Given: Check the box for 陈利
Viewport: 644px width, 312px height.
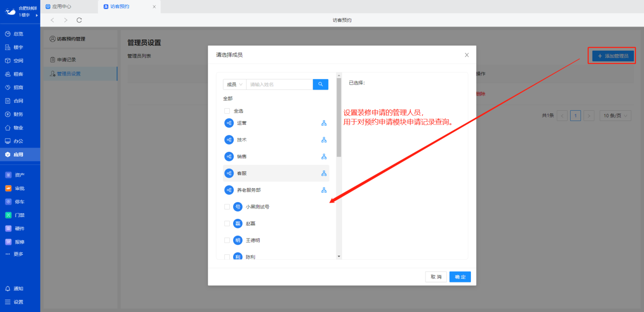Looking at the screenshot, I should tap(227, 257).
